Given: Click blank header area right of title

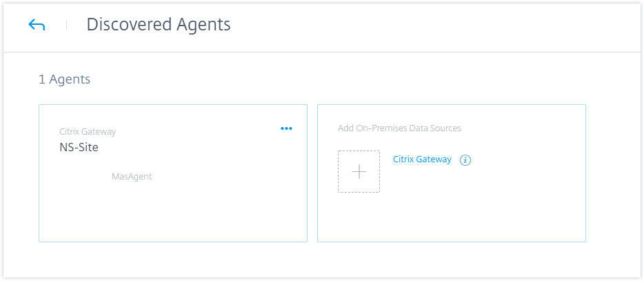Looking at the screenshot, I should (x=448, y=26).
